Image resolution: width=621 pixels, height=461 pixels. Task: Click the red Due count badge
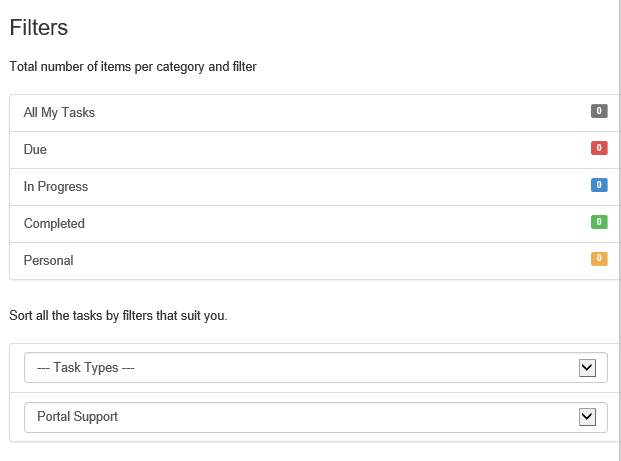(599, 148)
